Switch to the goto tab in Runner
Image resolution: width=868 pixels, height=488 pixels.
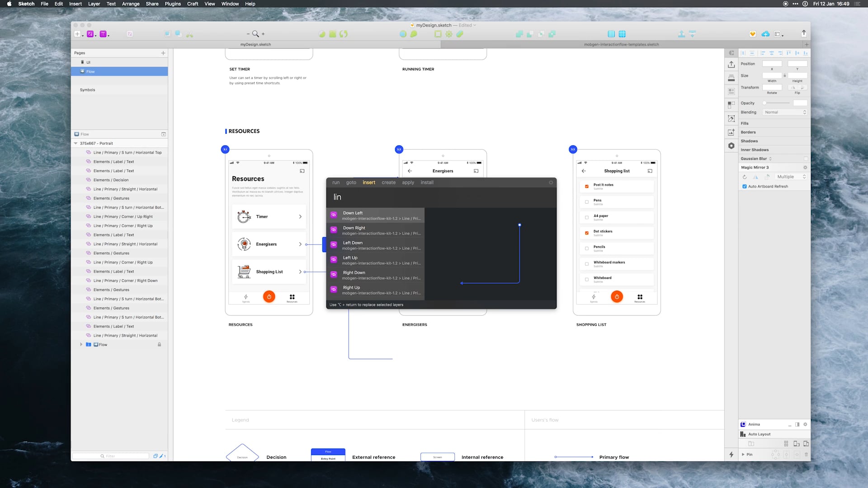point(351,183)
